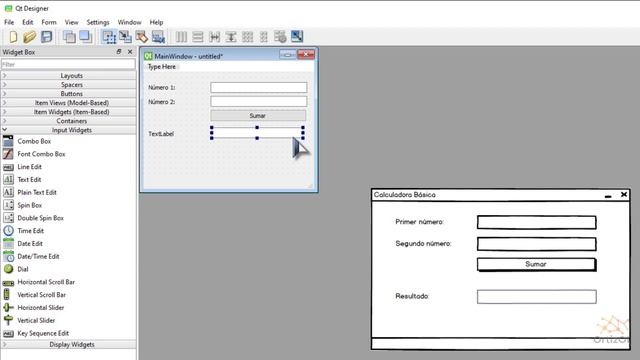Apply Lay Out Horizontally in Splitter icon
Image resolution: width=640 pixels, height=360 pixels.
click(x=214, y=37)
